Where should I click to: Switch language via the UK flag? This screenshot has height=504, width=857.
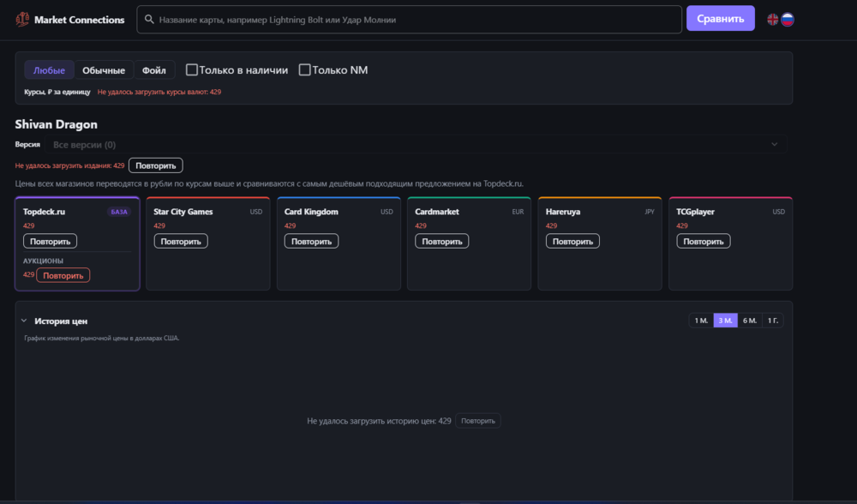click(772, 20)
